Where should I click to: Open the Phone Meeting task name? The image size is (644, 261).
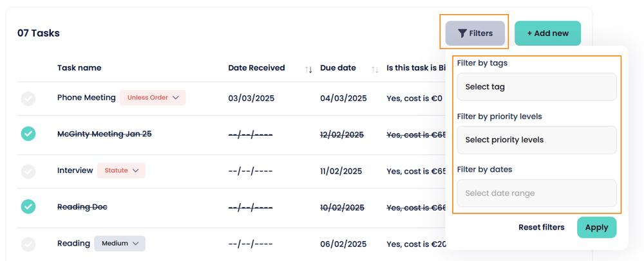(x=86, y=98)
